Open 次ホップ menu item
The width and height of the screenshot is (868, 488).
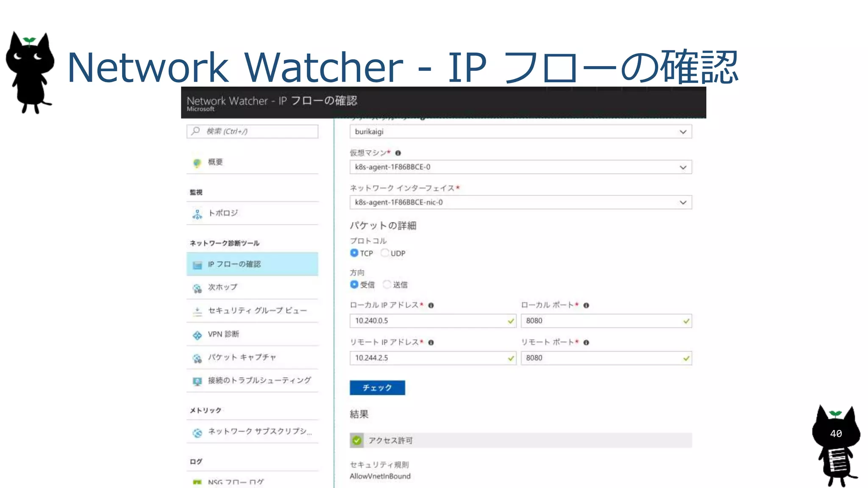click(x=252, y=287)
